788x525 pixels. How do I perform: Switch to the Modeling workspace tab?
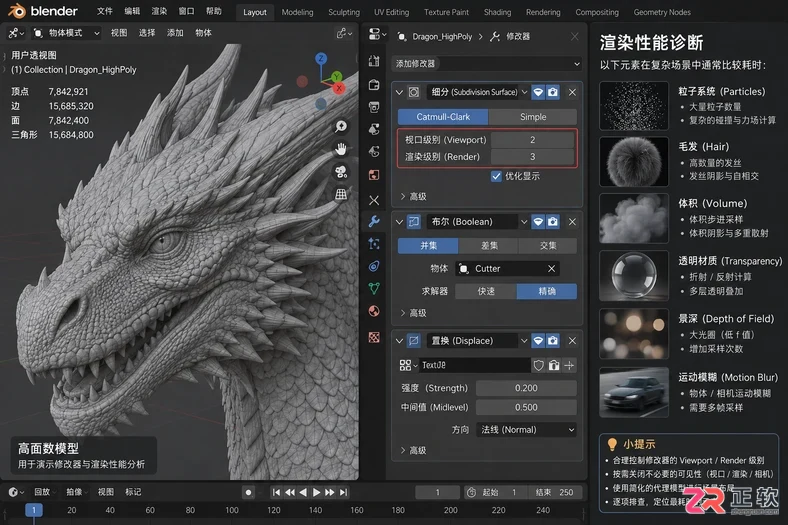297,12
